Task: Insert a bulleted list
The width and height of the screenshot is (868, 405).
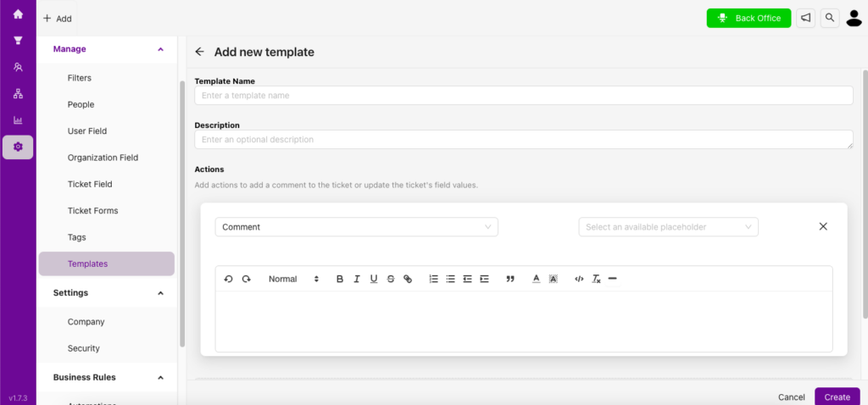Action: (x=451, y=279)
